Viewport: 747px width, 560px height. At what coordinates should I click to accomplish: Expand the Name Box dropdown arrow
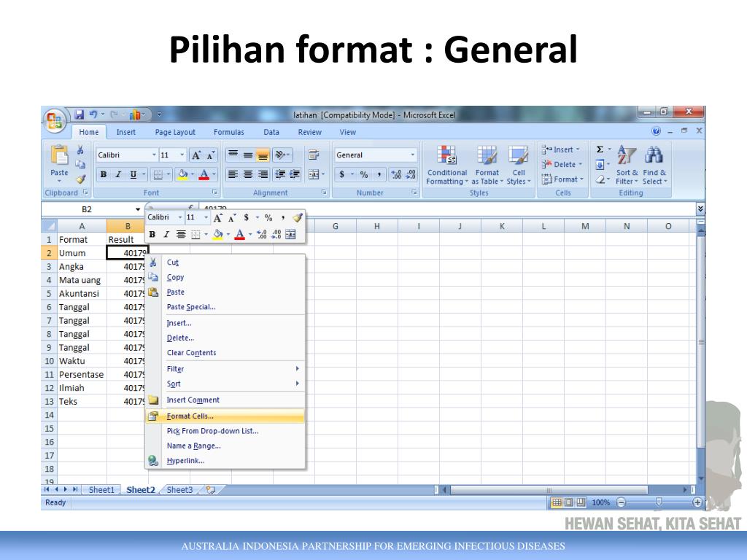tap(138, 209)
